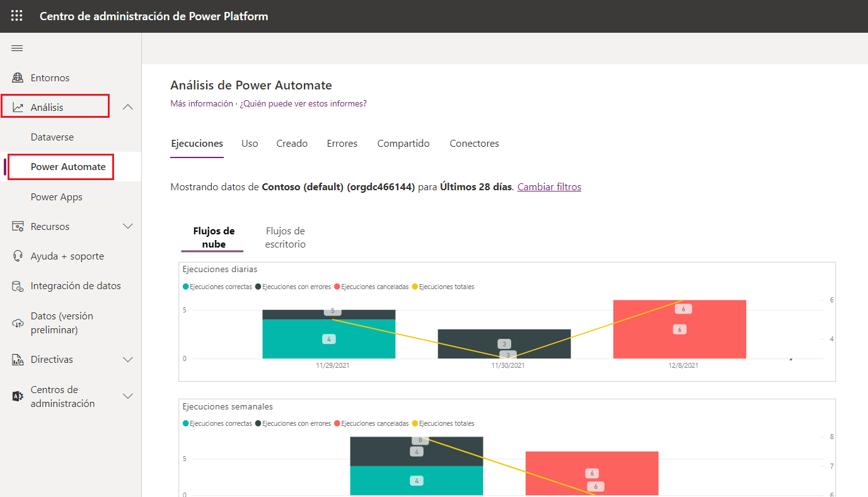Click the Entornos globe icon
Image resolution: width=868 pixels, height=497 pixels.
tap(18, 78)
